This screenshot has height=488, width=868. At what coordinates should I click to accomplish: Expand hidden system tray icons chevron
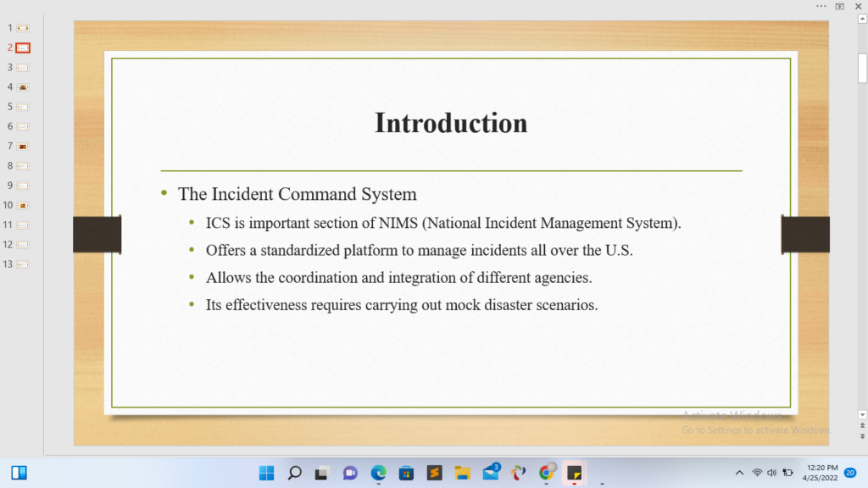[x=739, y=473]
